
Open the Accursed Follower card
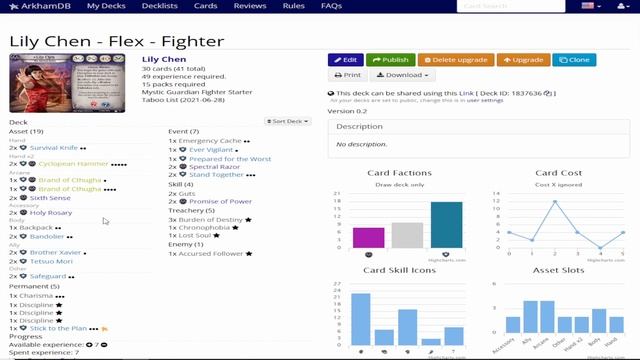coord(211,253)
